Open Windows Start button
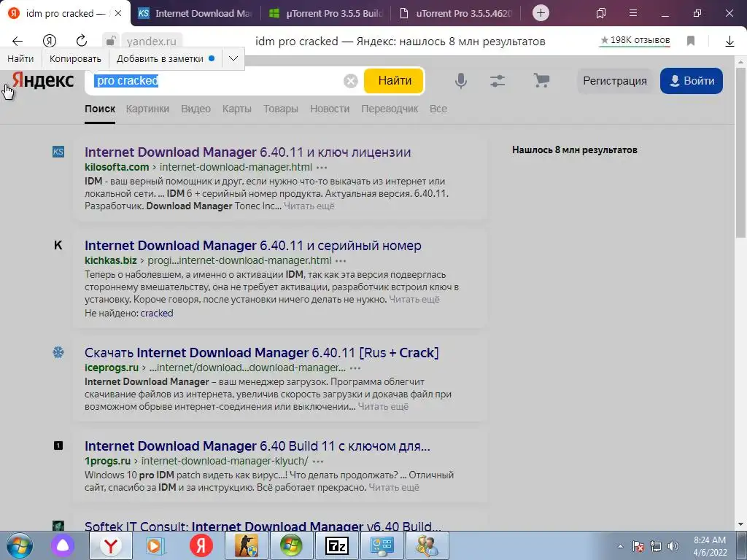 [x=20, y=545]
